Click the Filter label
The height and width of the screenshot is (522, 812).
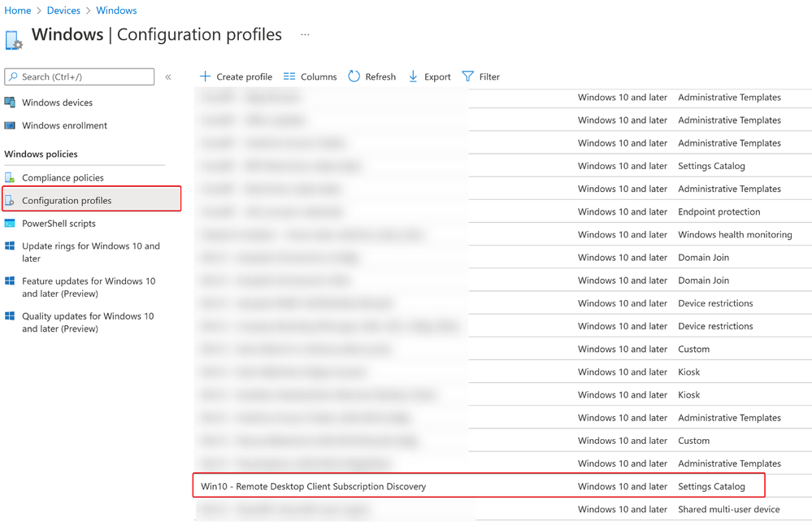(489, 76)
